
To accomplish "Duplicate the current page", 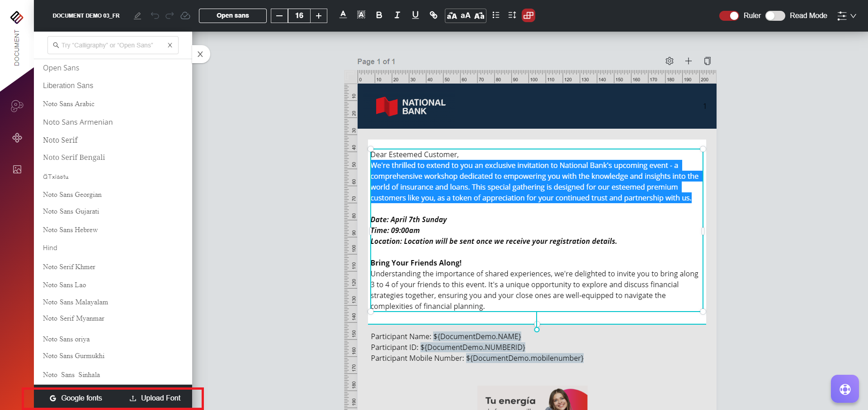I will 708,61.
